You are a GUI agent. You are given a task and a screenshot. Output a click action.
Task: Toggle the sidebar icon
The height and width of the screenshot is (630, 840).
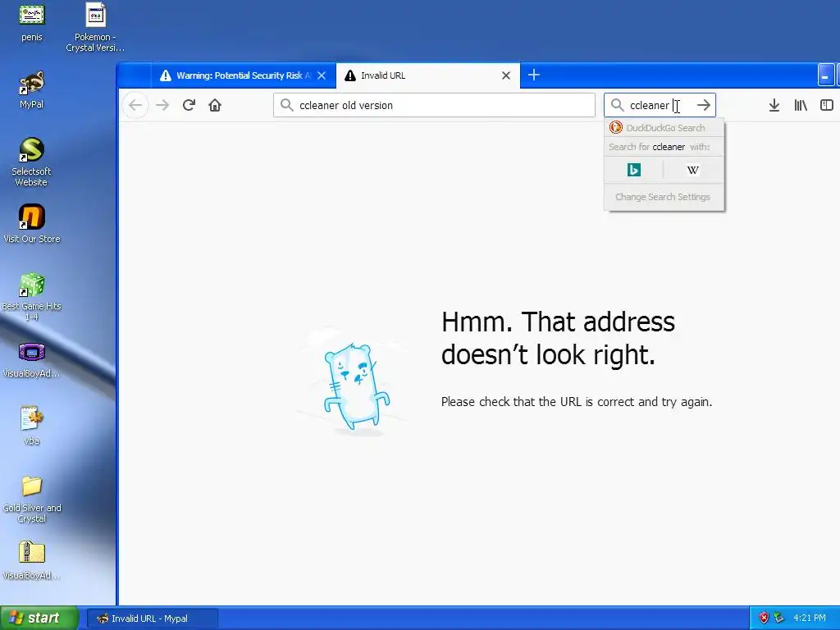(827, 105)
